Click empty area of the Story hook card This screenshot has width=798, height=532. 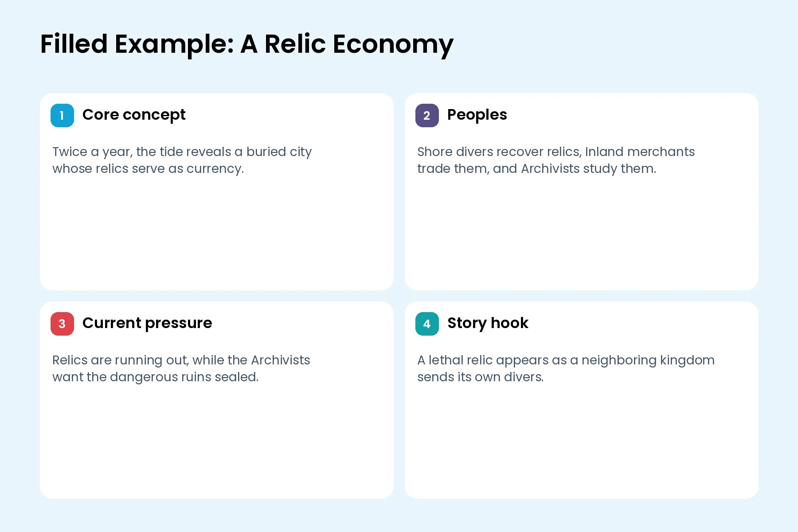pyautogui.click(x=582, y=443)
